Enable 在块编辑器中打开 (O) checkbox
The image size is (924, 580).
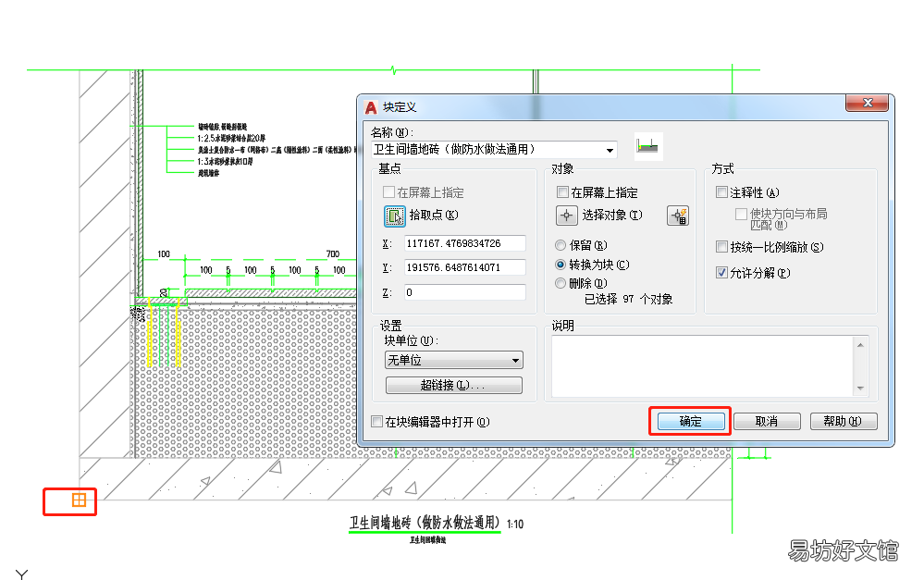376,422
